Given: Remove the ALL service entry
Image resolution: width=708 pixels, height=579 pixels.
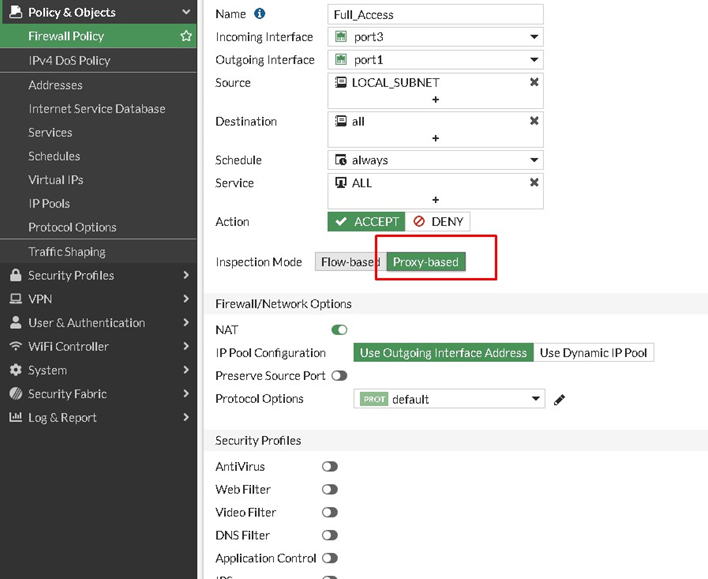Looking at the screenshot, I should tap(534, 182).
